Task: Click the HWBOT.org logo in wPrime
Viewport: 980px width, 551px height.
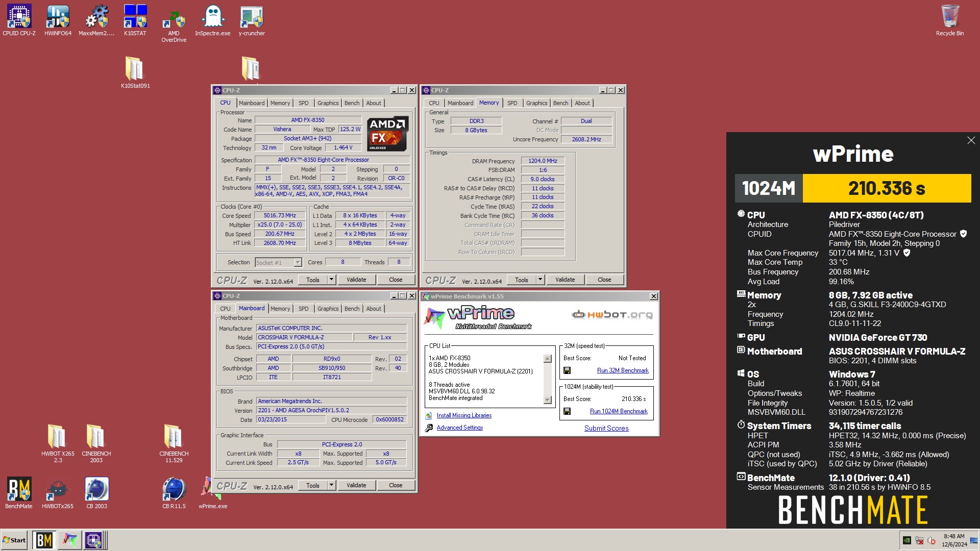Action: click(x=612, y=315)
